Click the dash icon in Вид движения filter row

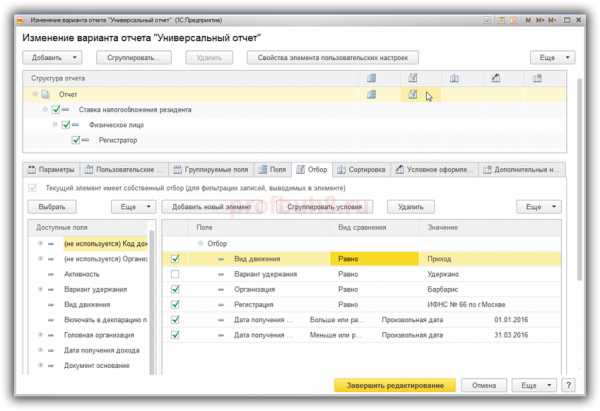point(221,259)
